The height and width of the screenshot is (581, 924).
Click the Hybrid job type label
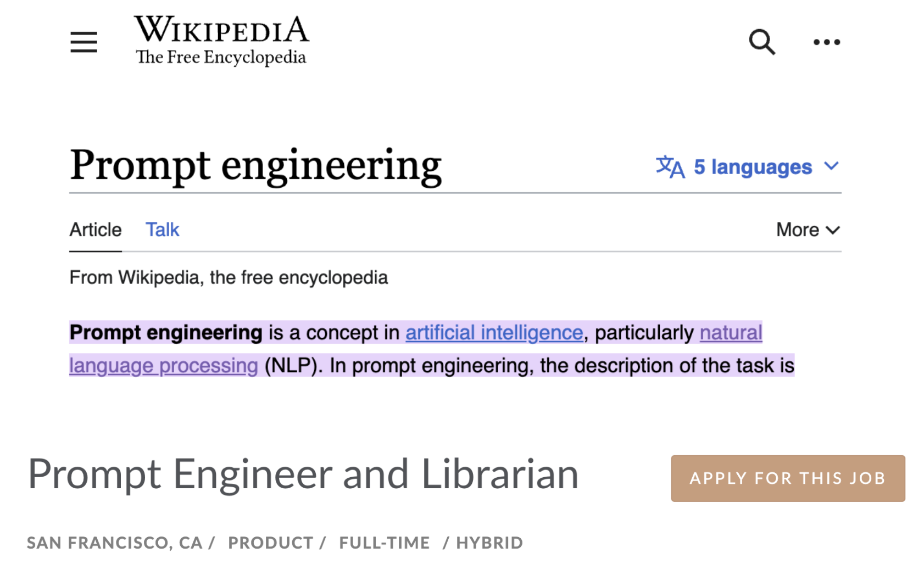pos(489,543)
